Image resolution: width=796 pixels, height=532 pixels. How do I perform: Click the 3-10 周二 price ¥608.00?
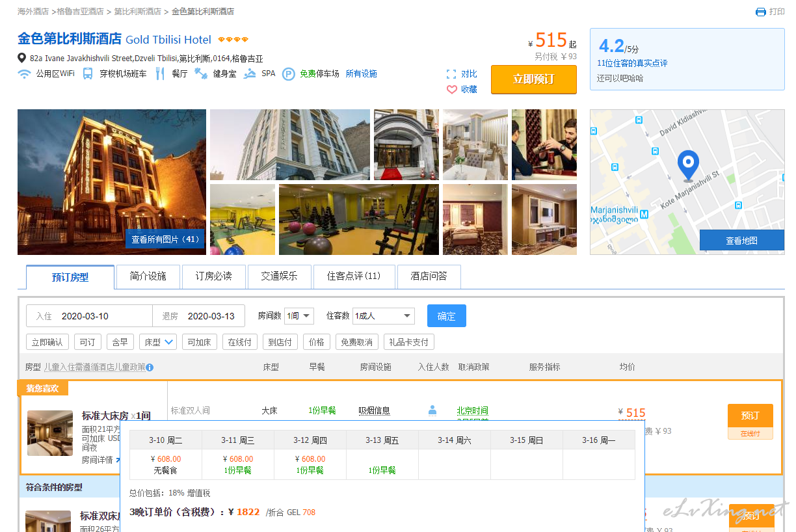click(166, 459)
